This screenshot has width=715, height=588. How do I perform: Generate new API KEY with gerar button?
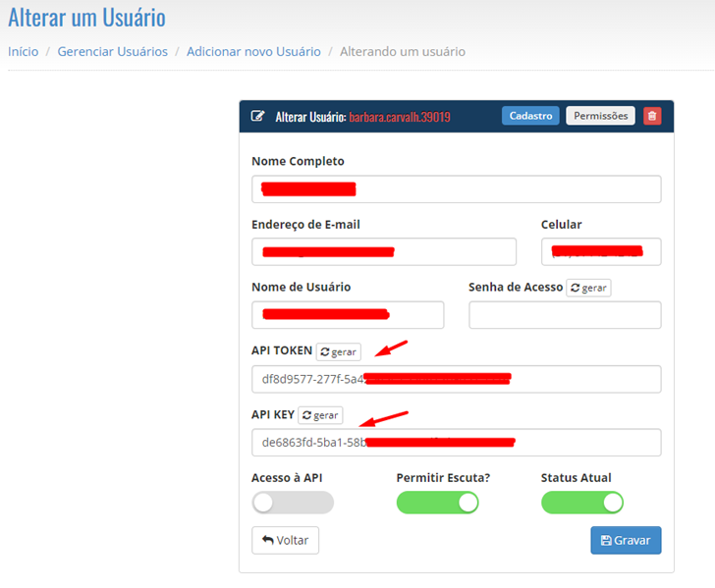(320, 415)
